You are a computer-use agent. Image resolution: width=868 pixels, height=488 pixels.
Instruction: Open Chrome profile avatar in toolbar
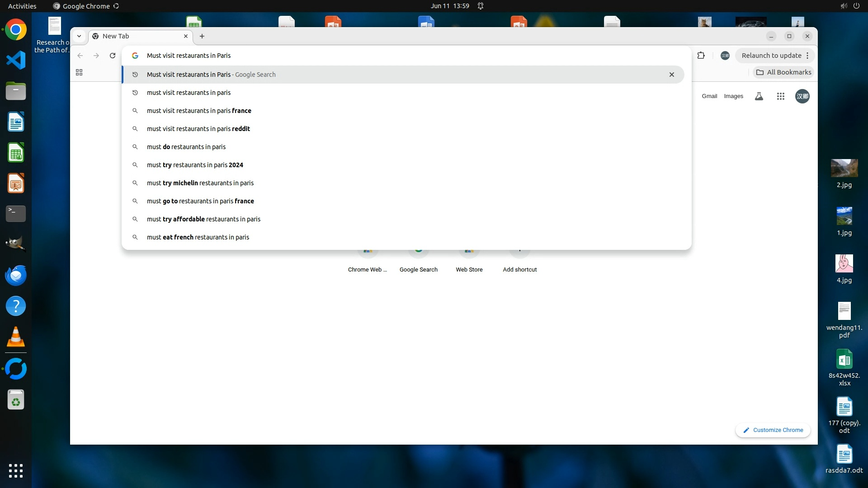point(725,56)
